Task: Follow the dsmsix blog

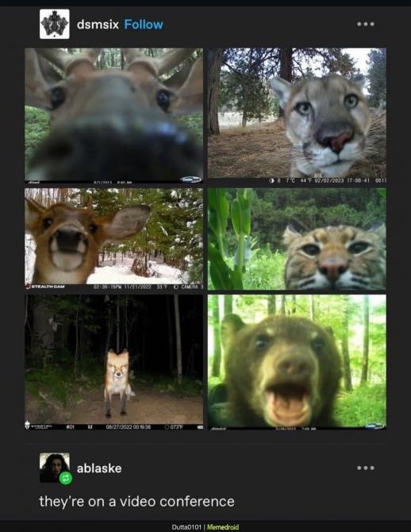Action: tap(144, 25)
